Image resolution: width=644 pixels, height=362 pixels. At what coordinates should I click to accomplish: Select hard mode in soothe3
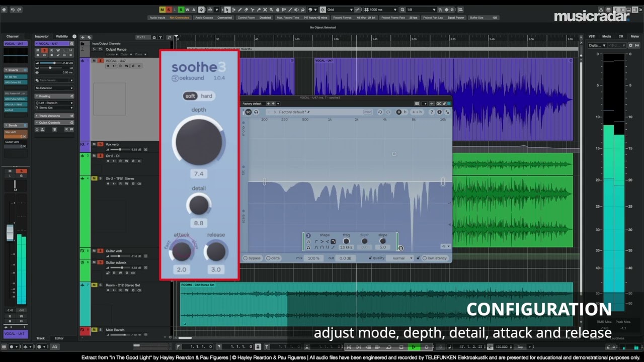tap(206, 96)
